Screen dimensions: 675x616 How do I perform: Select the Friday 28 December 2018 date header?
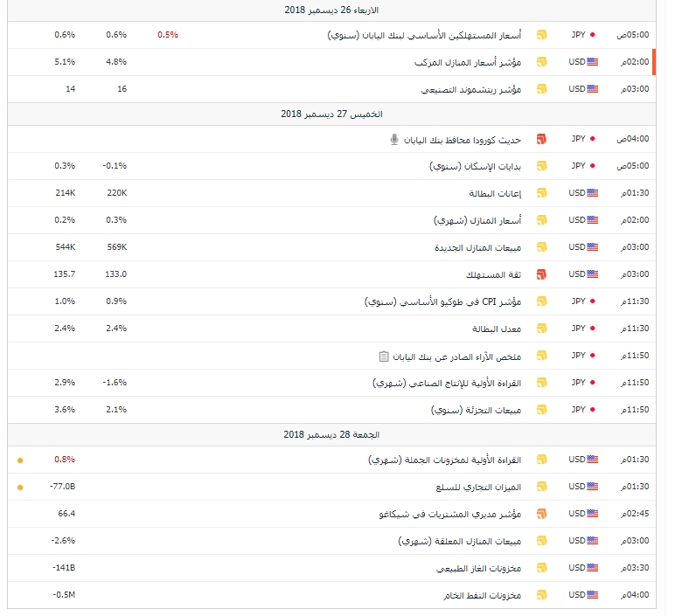(331, 435)
